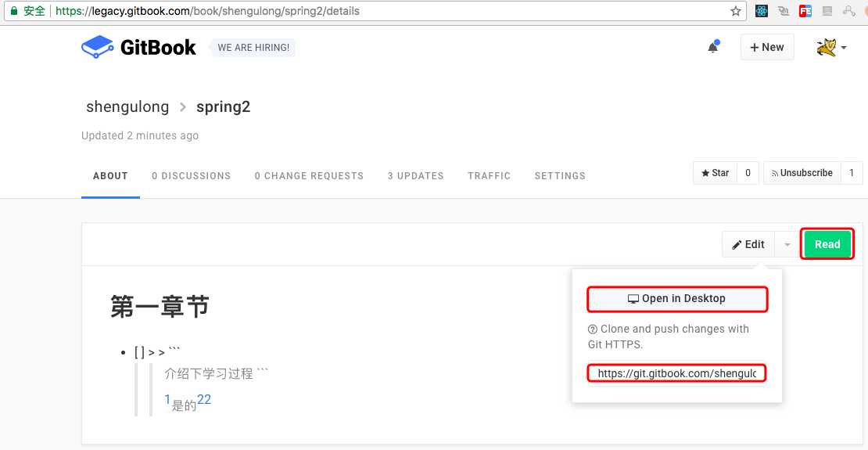This screenshot has height=450, width=868.
Task: Click the 介绍下学习过程 quote text
Action: point(209,373)
